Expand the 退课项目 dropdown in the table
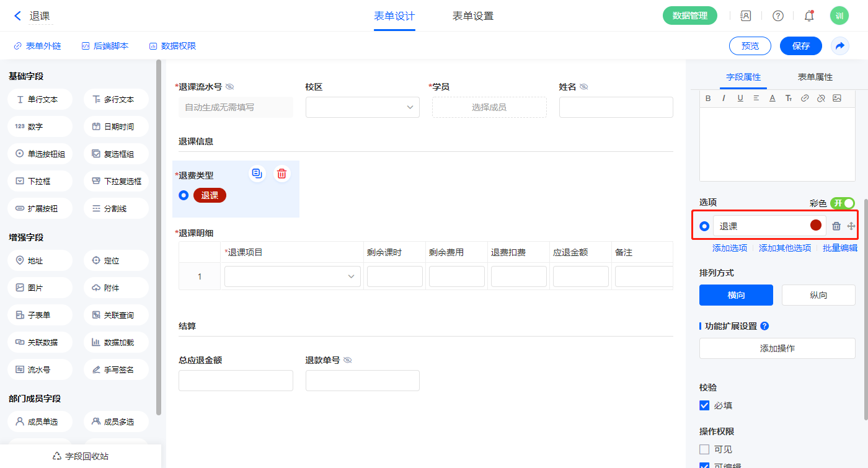This screenshot has width=868, height=468. (293, 276)
